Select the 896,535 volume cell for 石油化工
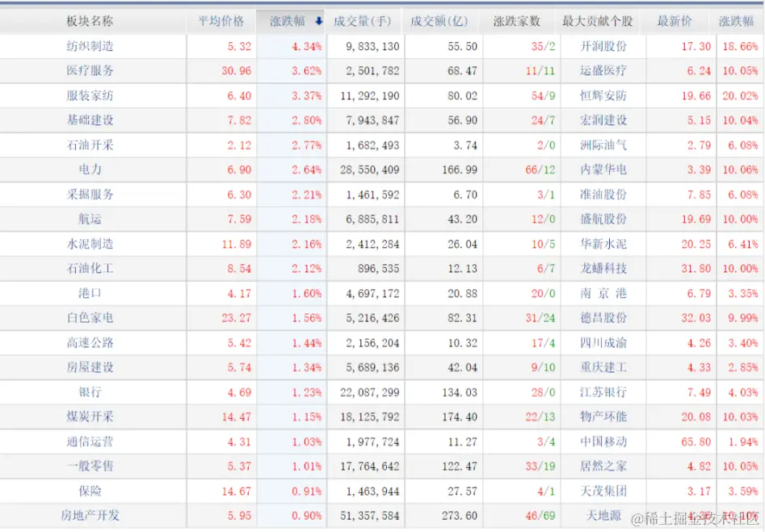The height and width of the screenshot is (532, 765). point(378,268)
